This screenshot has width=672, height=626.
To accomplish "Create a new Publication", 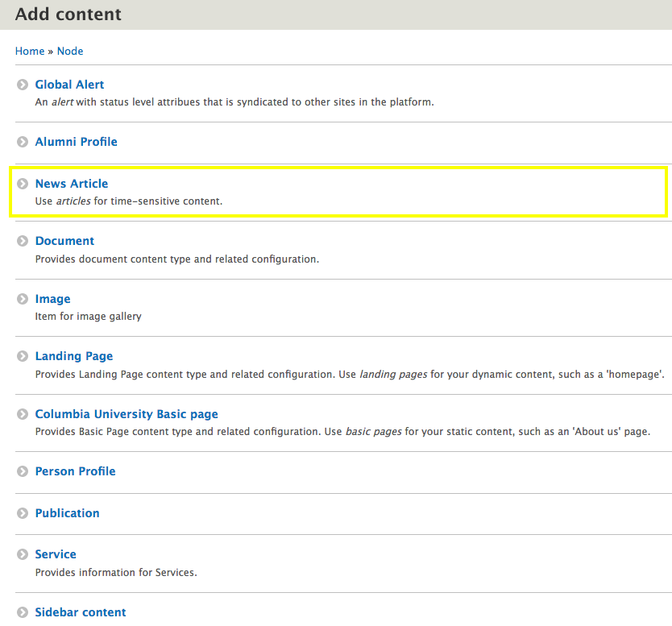I will pyautogui.click(x=67, y=513).
